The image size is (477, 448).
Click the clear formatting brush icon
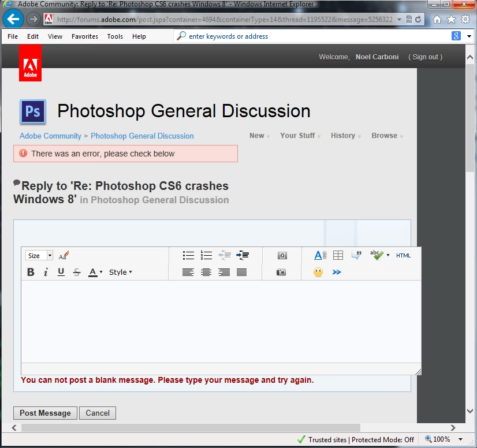(x=64, y=256)
